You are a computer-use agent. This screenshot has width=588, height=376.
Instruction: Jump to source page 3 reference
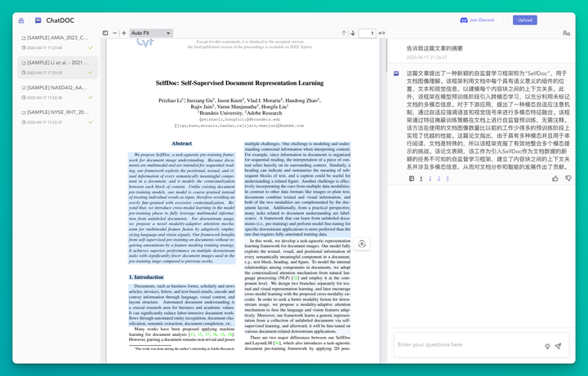(x=439, y=179)
